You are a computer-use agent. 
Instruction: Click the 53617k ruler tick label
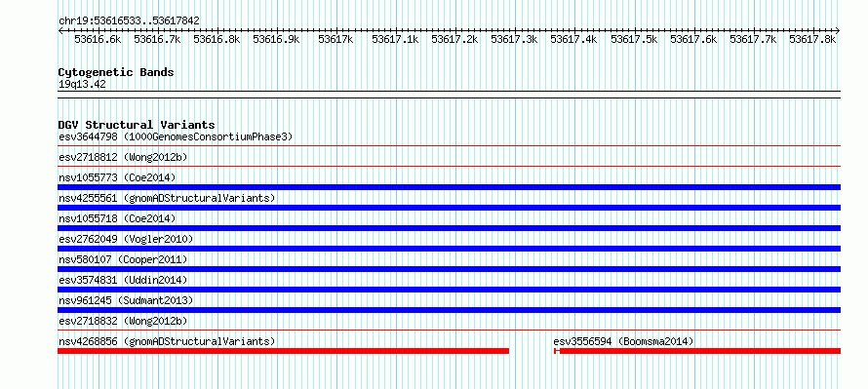click(336, 39)
